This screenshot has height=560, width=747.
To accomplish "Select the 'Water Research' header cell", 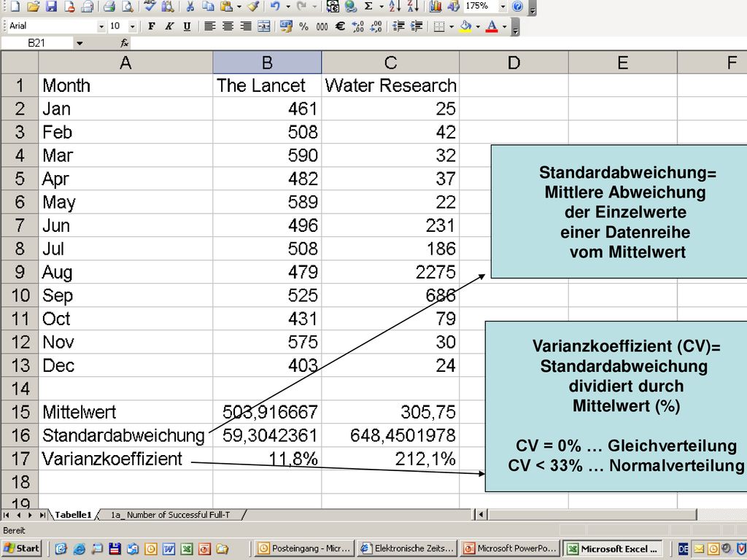I will 391,85.
